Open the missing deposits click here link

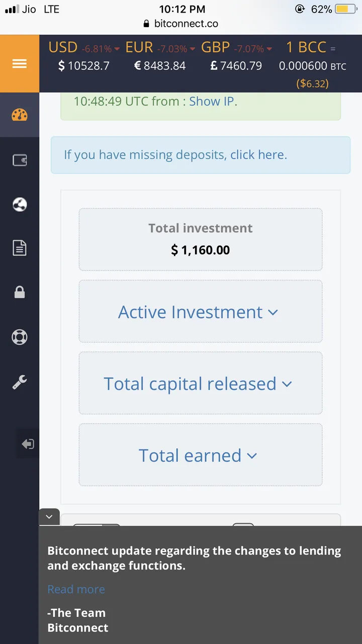pos(175,154)
